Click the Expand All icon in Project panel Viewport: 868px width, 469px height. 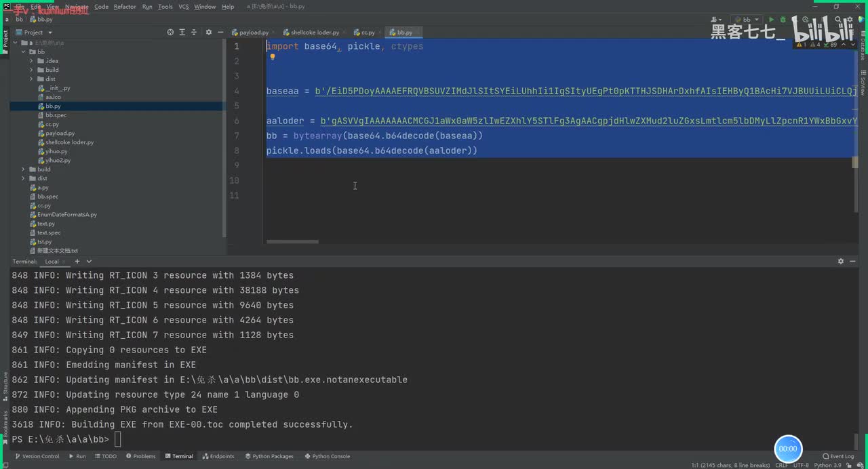tap(183, 32)
